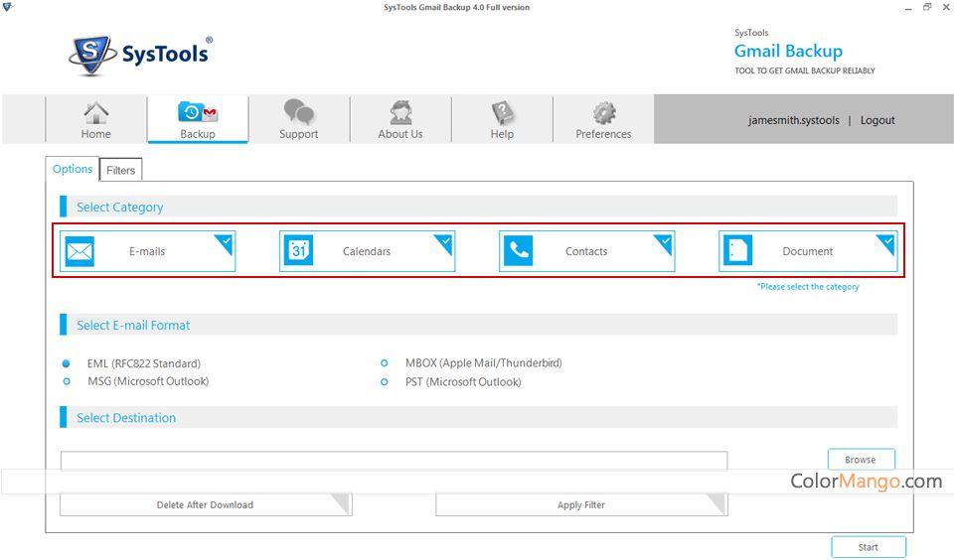Image resolution: width=954 pixels, height=560 pixels.
Task: Click the small app icon in title bar
Action: coord(7,7)
